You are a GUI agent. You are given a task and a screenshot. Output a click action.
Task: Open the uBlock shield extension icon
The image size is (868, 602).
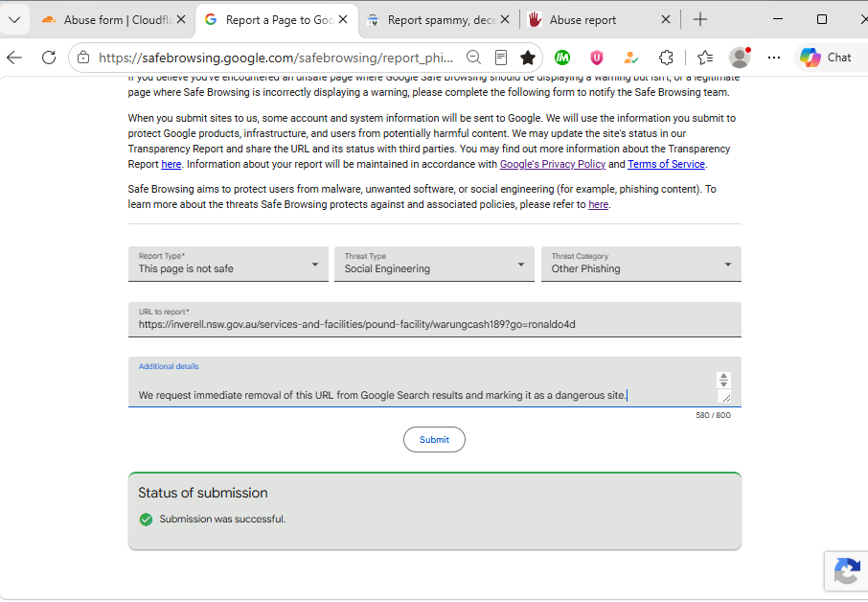597,58
